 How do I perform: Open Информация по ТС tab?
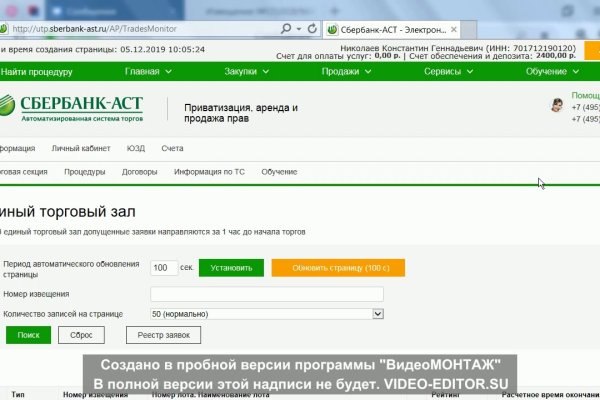pyautogui.click(x=209, y=172)
